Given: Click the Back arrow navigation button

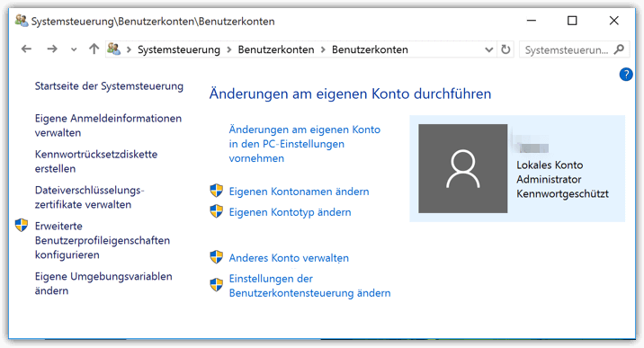Looking at the screenshot, I should (26, 49).
